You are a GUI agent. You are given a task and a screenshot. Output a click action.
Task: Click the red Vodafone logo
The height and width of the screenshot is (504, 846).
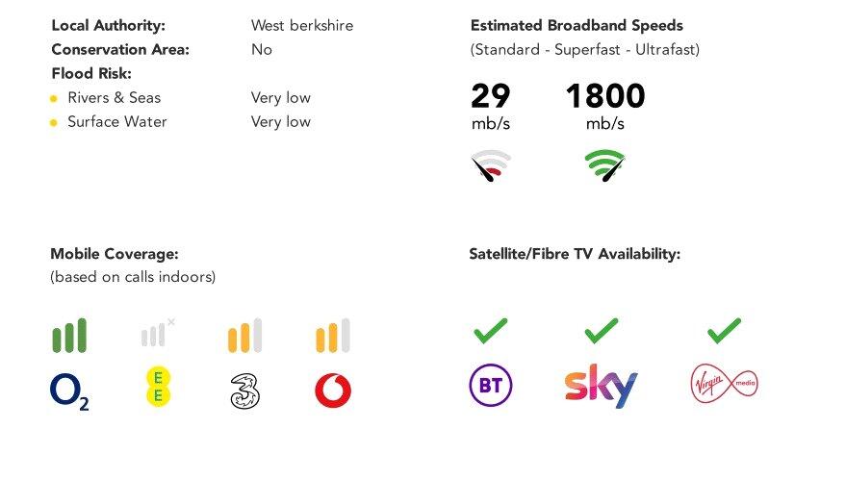(333, 391)
